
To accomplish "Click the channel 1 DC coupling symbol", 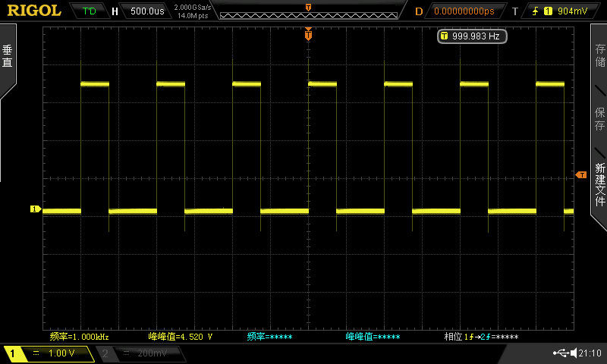I will 36,353.
